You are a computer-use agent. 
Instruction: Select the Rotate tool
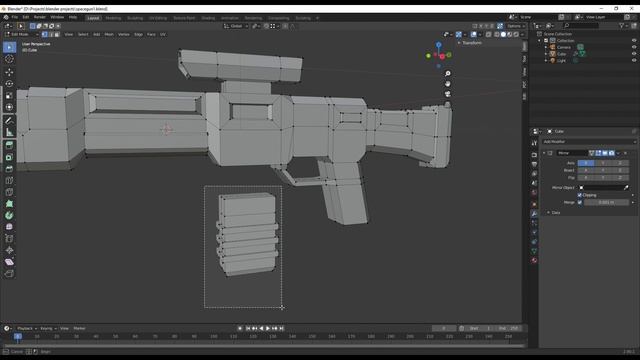point(9,84)
